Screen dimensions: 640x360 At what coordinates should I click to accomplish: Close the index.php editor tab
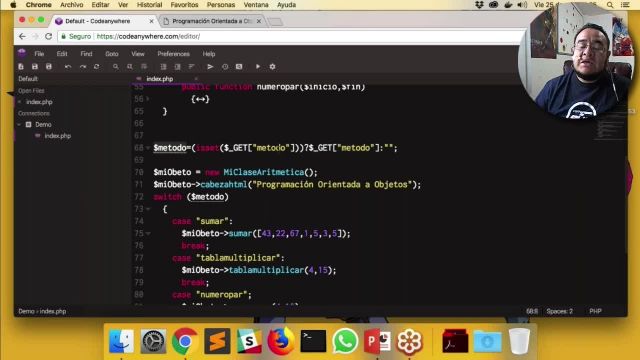pyautogui.click(x=196, y=79)
